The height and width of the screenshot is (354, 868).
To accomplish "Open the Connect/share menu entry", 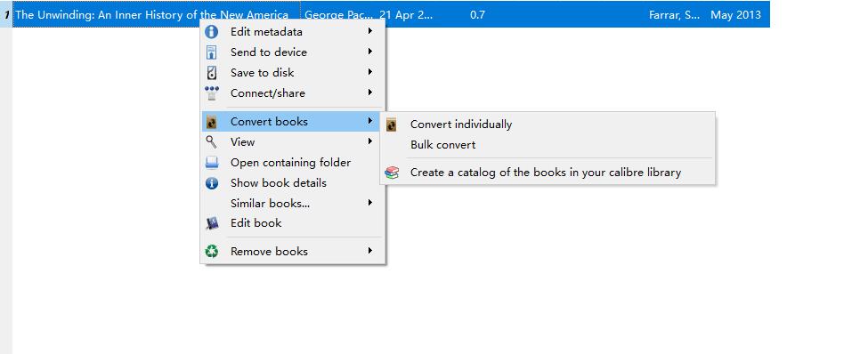I will [292, 93].
